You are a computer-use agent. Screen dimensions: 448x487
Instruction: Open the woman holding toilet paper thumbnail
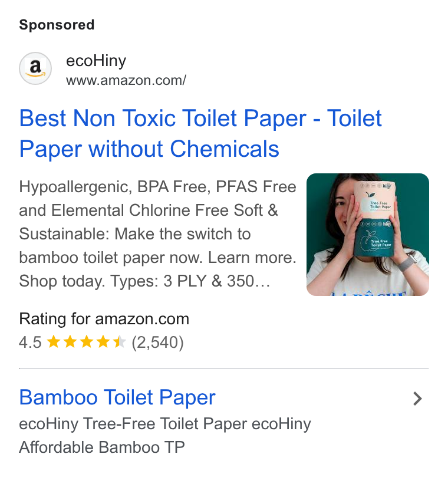tap(368, 235)
